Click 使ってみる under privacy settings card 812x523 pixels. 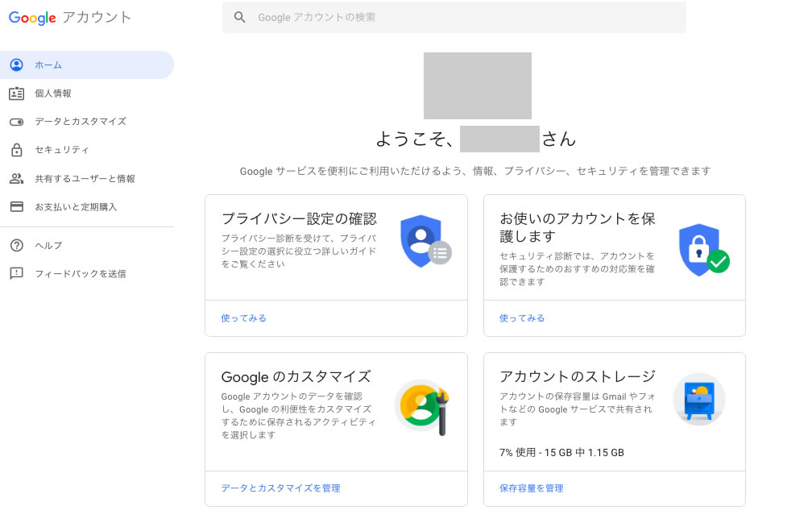pyautogui.click(x=244, y=318)
